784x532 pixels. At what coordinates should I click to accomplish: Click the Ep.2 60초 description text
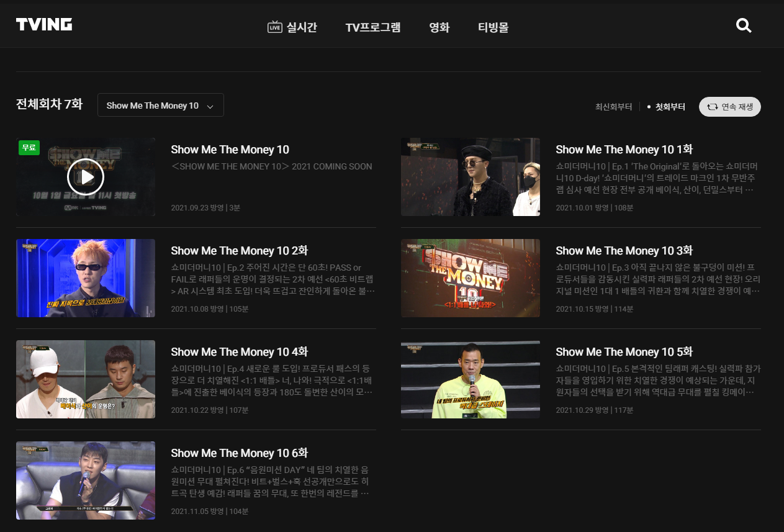[273, 279]
